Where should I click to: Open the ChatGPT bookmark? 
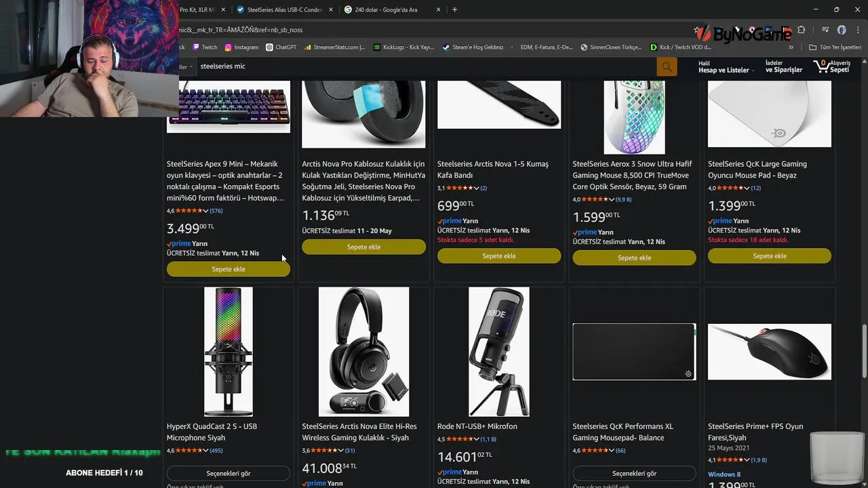click(281, 47)
